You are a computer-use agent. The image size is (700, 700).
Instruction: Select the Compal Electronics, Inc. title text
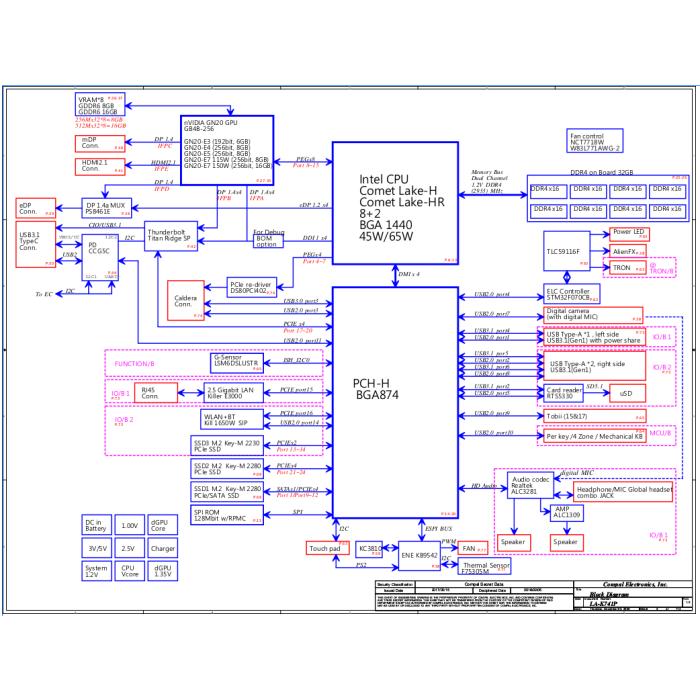tap(635, 584)
